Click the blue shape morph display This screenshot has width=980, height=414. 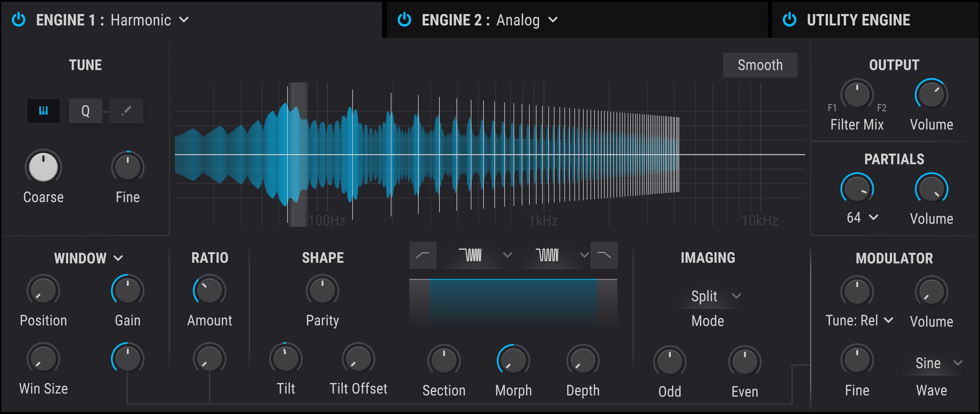513,303
